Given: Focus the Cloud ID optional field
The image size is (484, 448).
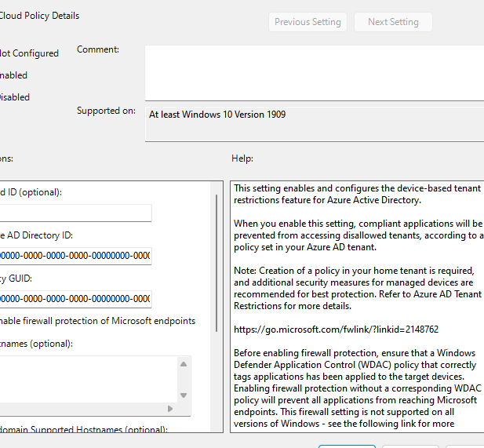Looking at the screenshot, I should point(75,213).
